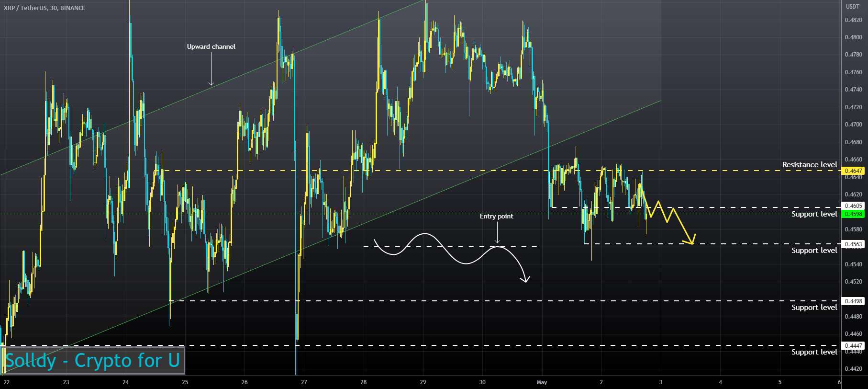Click date label 25 on the time axis
The image size is (868, 389).
tap(185, 382)
